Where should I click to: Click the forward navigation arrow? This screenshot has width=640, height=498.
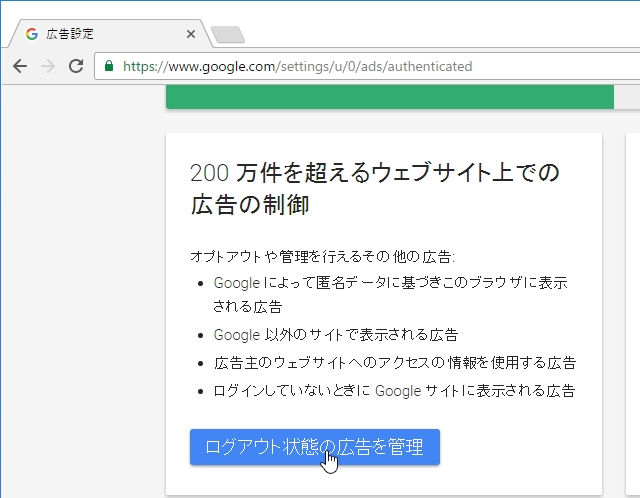pos(48,66)
